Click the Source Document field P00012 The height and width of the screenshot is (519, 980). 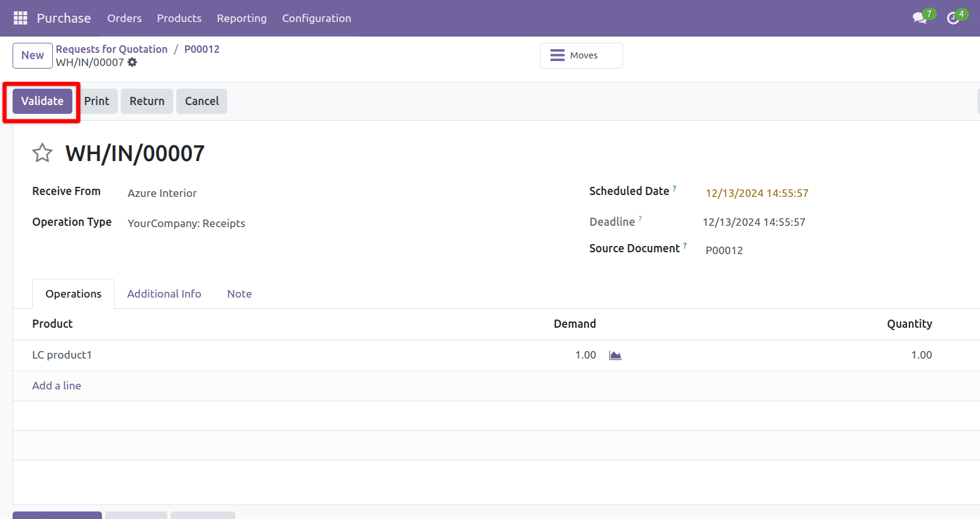724,250
